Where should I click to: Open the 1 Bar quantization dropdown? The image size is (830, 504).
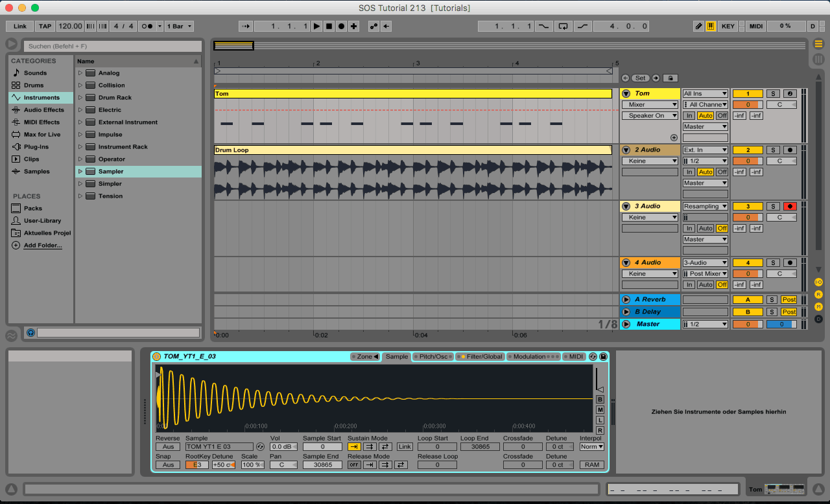[180, 27]
